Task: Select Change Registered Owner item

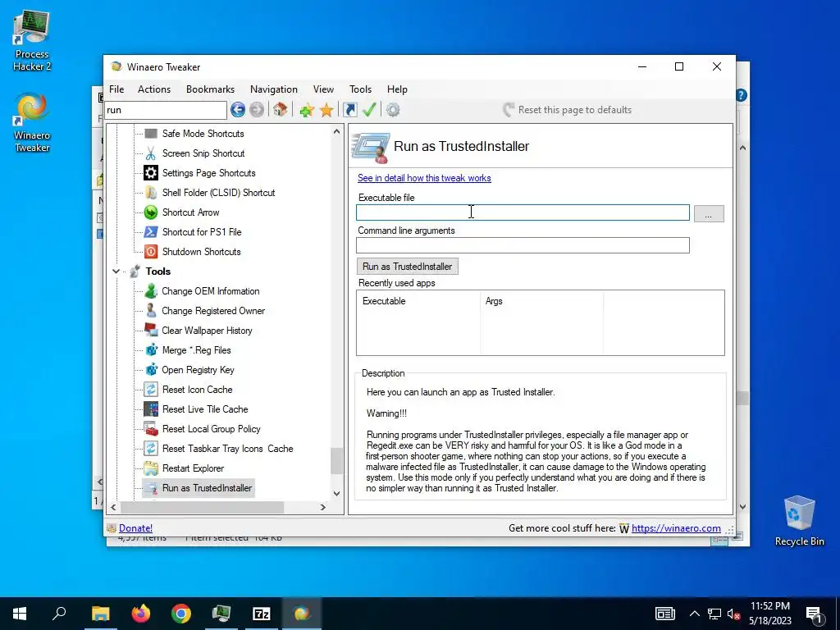Action: pyautogui.click(x=213, y=311)
